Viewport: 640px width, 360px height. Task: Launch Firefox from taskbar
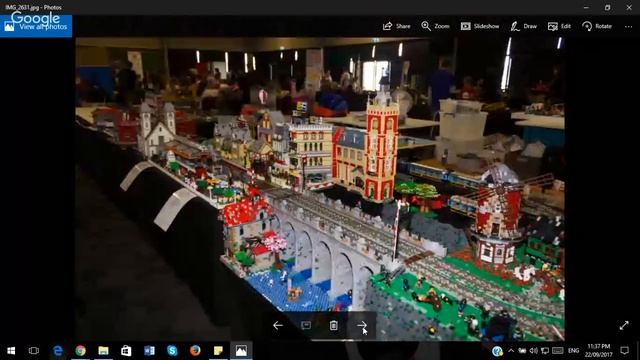pyautogui.click(x=195, y=350)
